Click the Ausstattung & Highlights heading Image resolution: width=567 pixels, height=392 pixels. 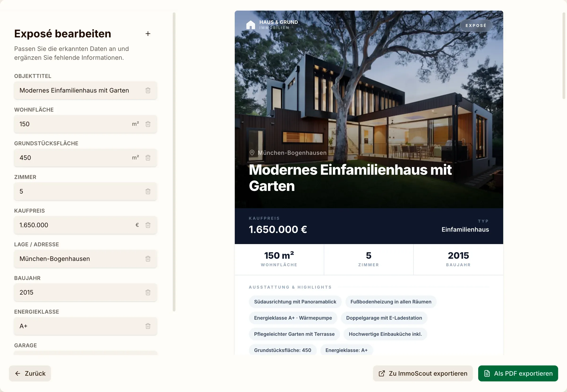(290, 287)
